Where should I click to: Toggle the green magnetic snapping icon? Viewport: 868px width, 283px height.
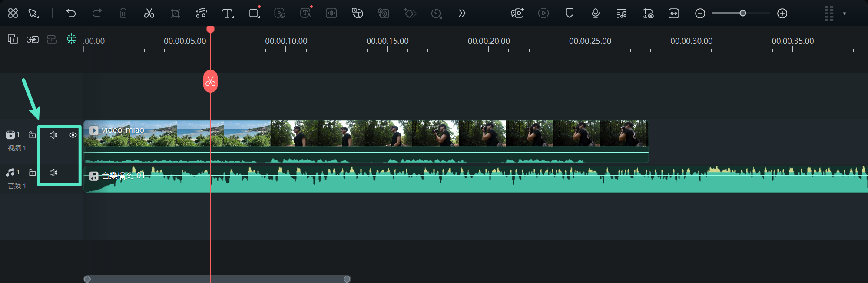click(72, 40)
